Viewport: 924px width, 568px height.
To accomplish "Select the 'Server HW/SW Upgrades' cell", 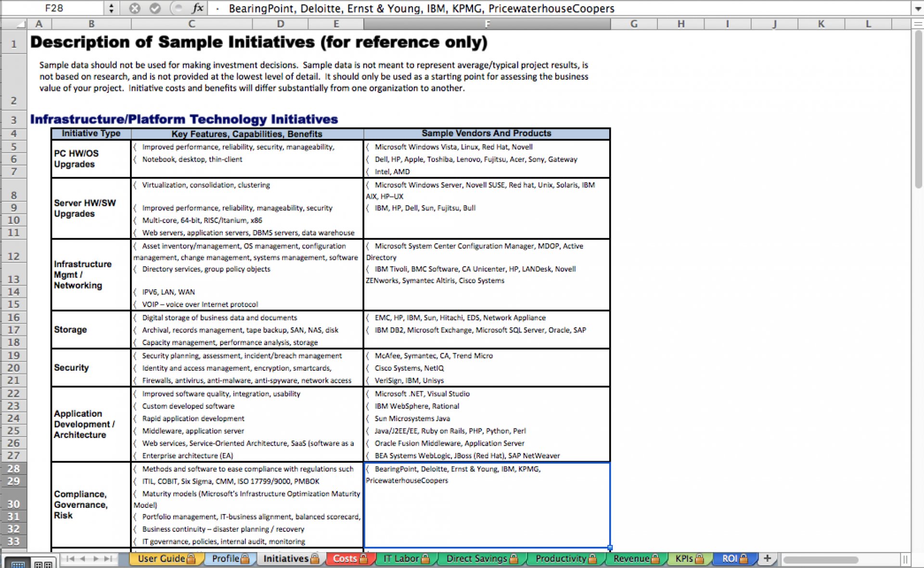I will (91, 208).
